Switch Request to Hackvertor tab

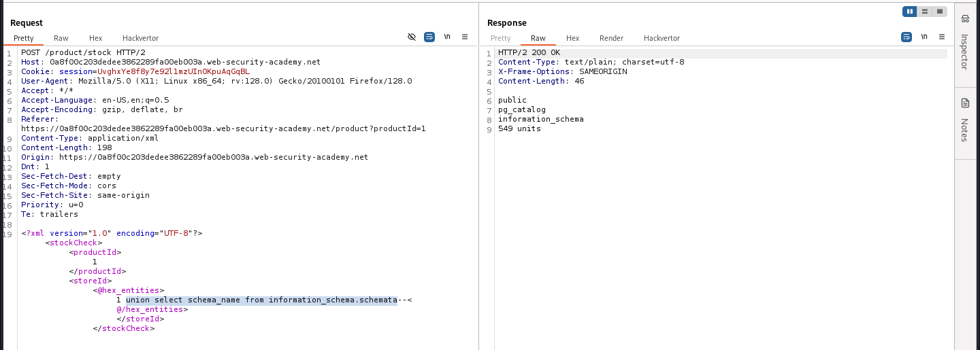click(140, 38)
